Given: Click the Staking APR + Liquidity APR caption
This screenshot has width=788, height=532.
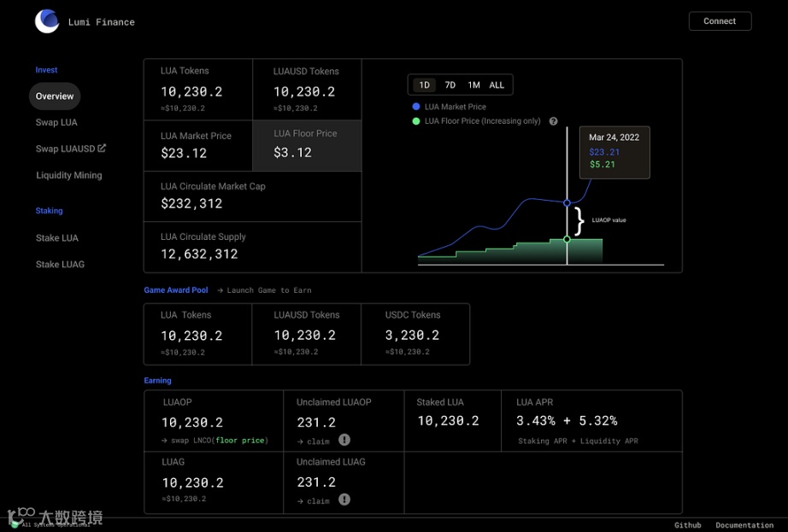Looking at the screenshot, I should (578, 441).
